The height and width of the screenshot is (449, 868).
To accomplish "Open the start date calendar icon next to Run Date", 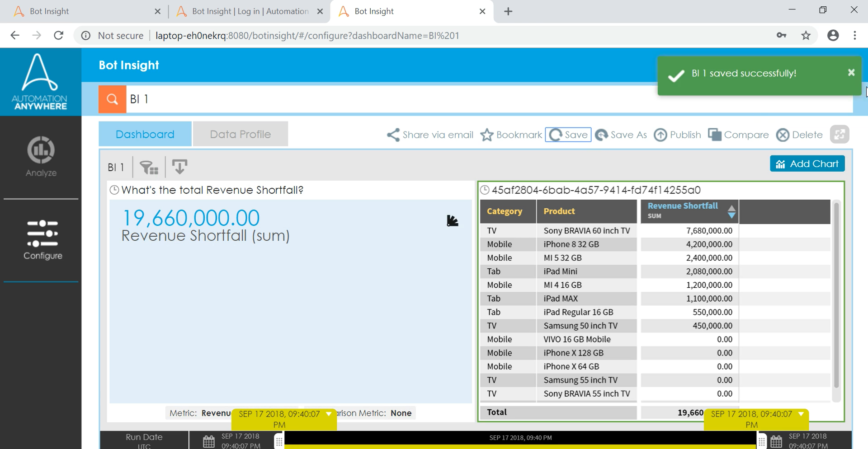I will (x=208, y=441).
